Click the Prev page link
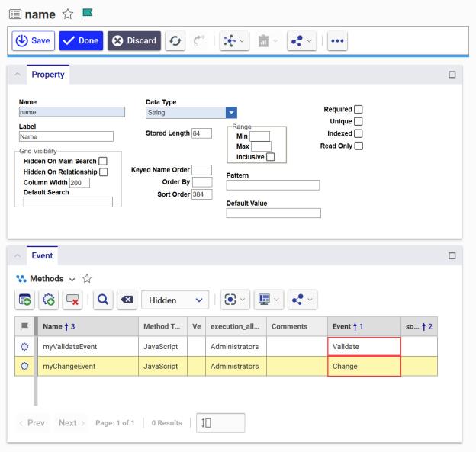This screenshot has height=452, width=476. pos(32,423)
